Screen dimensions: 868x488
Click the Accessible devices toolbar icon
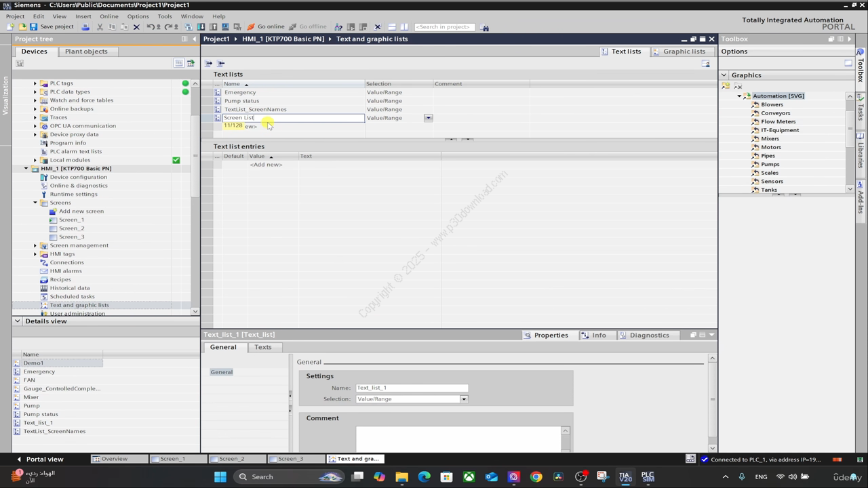338,27
